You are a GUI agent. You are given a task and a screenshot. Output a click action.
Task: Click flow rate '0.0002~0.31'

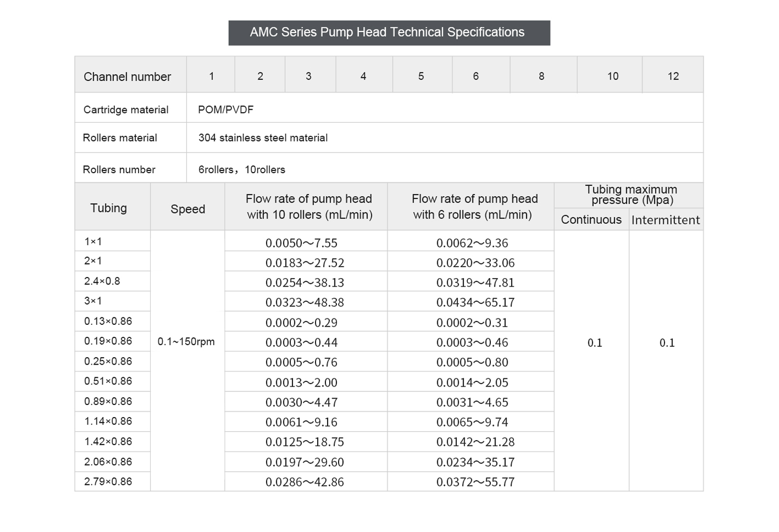point(472,323)
